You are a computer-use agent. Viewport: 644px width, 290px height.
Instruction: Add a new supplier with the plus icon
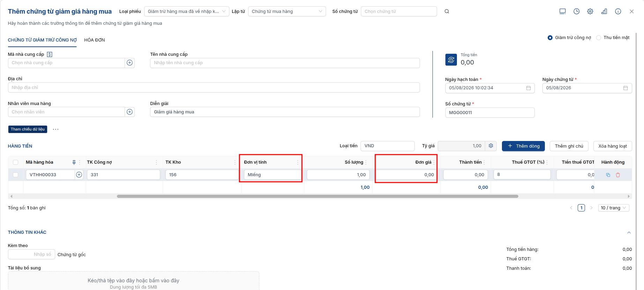click(x=130, y=63)
